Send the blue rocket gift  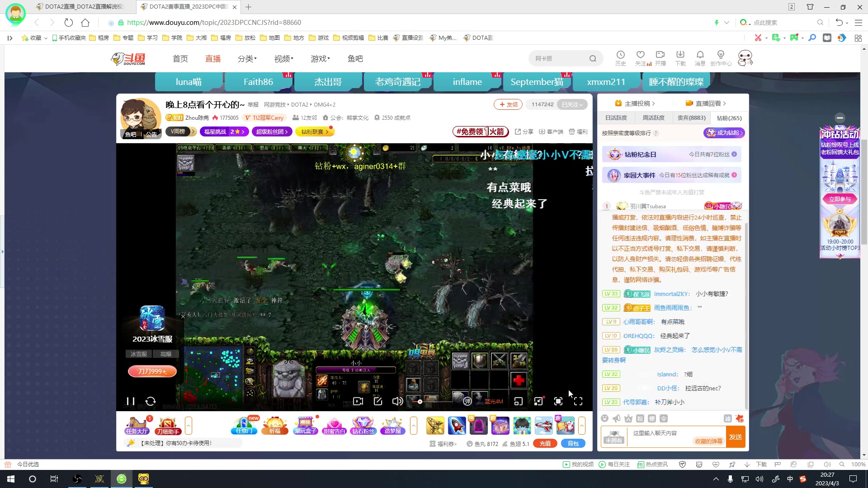coord(457,426)
